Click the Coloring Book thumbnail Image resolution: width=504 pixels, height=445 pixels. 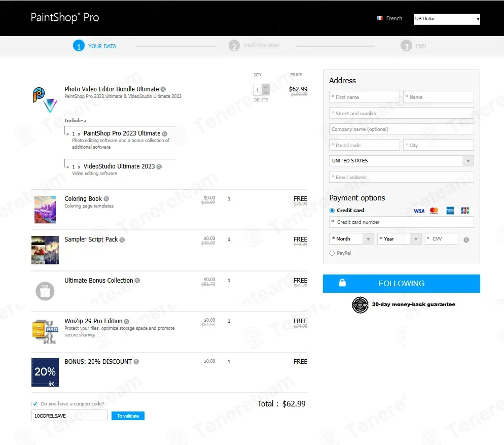coord(45,210)
